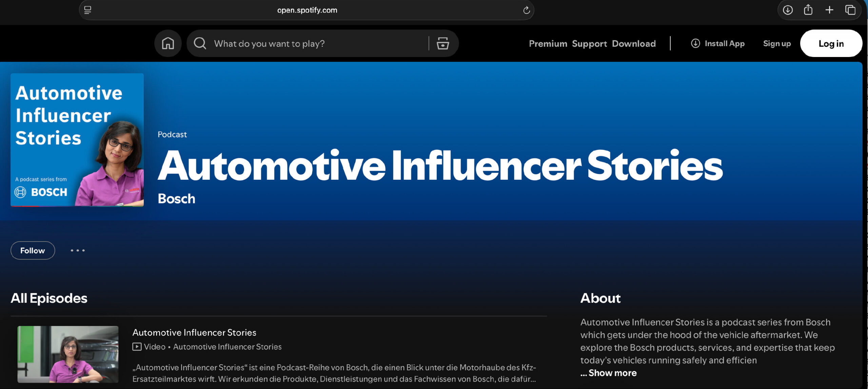This screenshot has height=389, width=868.
Task: Click the Install App download icon
Action: coord(695,43)
